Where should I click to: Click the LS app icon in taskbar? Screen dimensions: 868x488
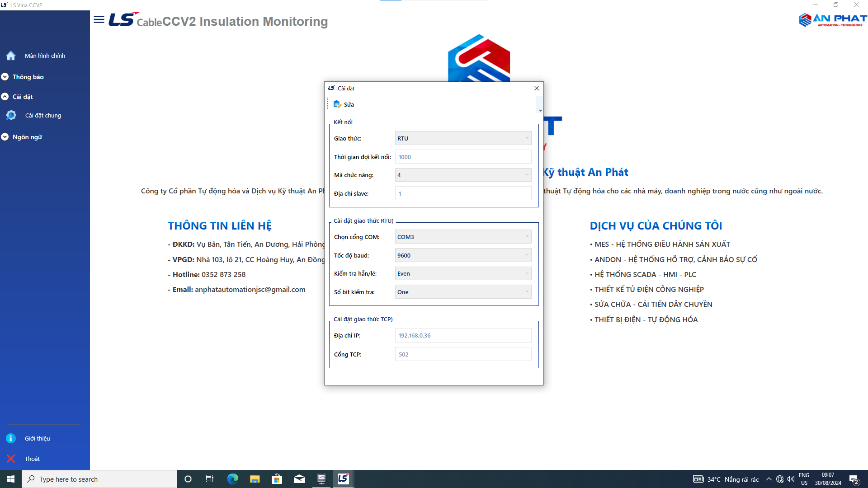(343, 479)
